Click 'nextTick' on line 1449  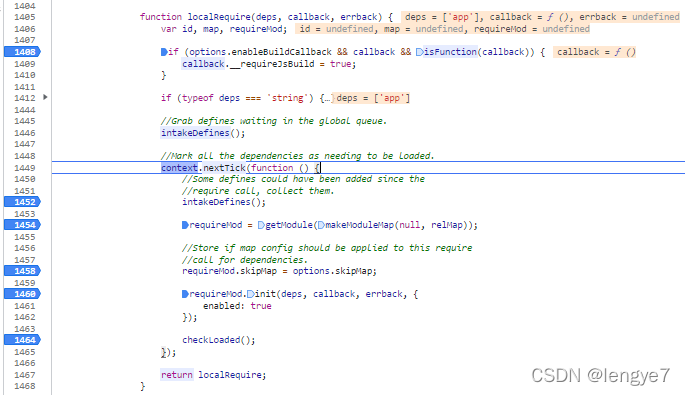point(225,168)
